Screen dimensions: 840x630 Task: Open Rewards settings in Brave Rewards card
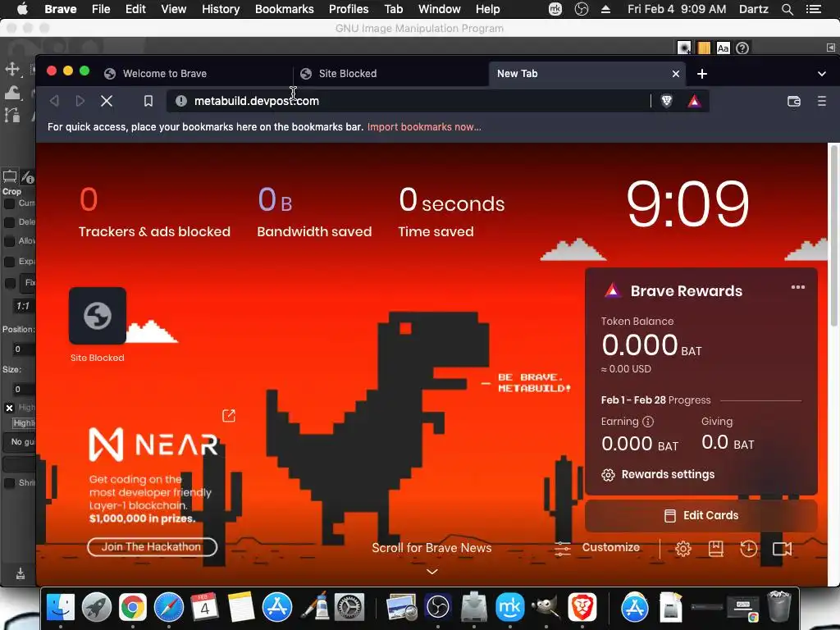(x=658, y=475)
